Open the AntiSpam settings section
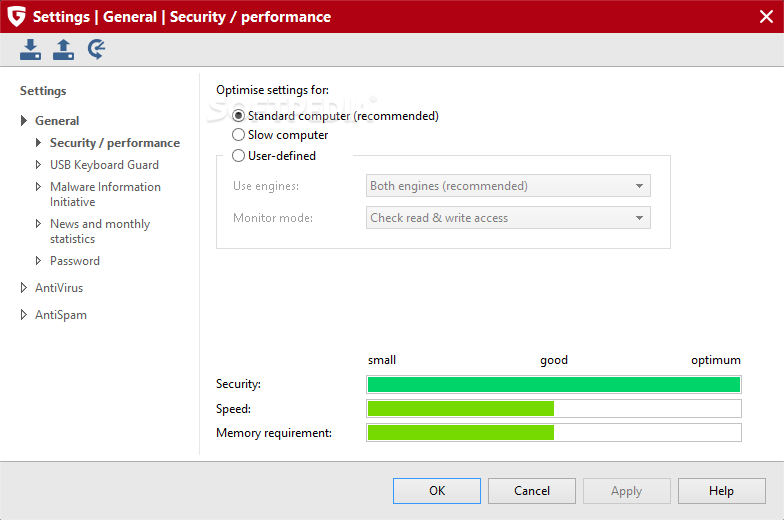Screen dimensions: 784x520 coord(61,315)
